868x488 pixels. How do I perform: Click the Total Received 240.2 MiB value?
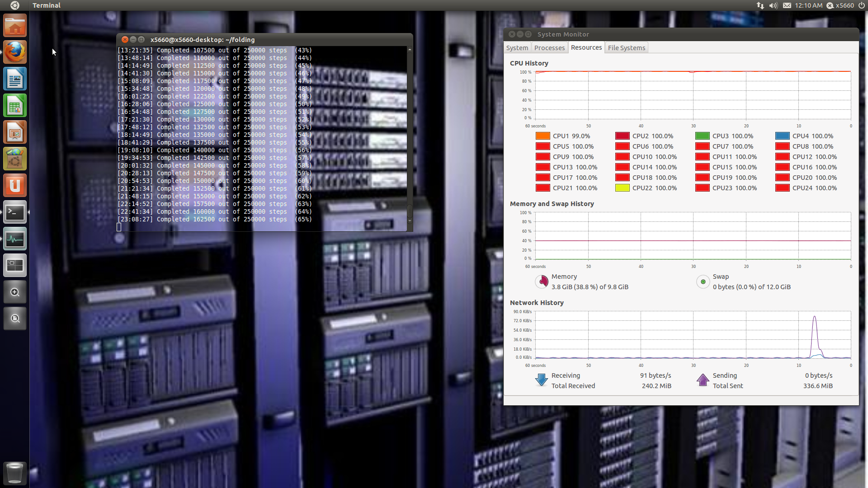pos(656,386)
